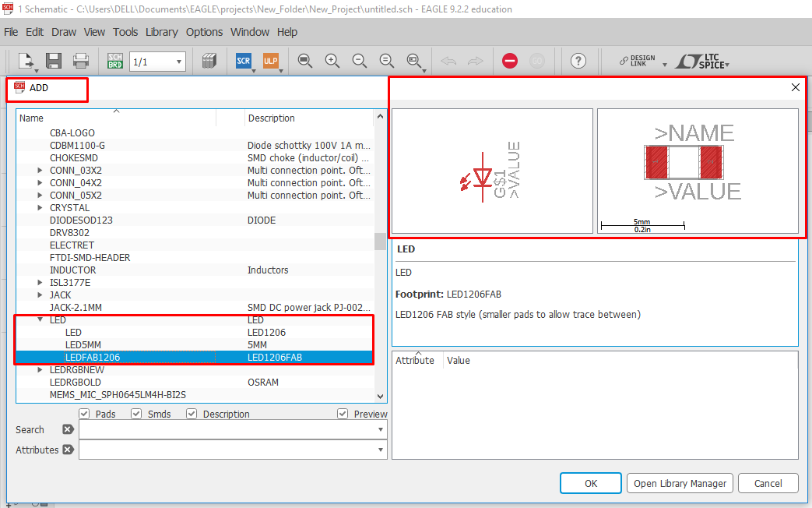
Task: Select the CDBM1100-G part row
Action: pos(195,145)
